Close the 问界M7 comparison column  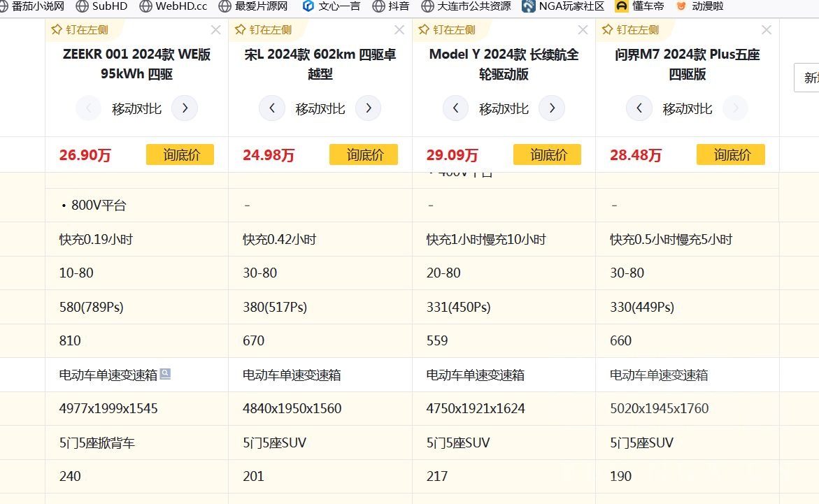(767, 30)
